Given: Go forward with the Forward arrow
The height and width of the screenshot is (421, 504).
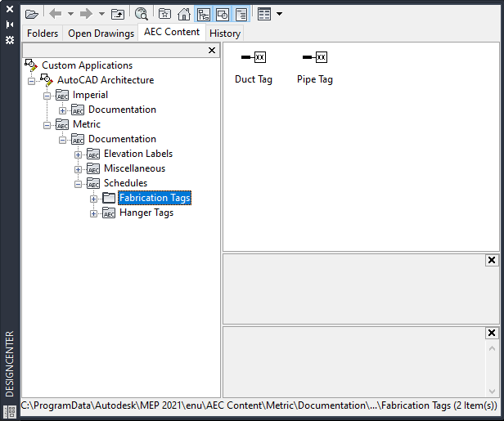Looking at the screenshot, I should (86, 14).
